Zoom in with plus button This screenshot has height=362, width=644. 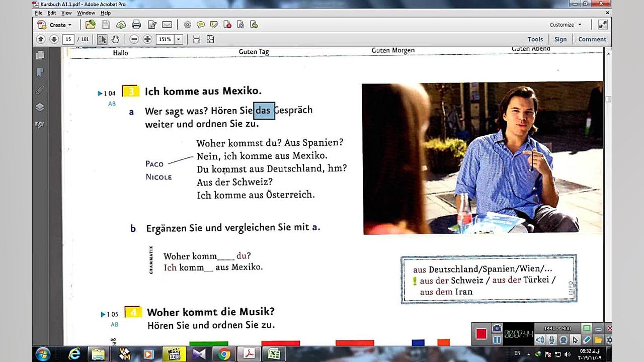point(147,39)
